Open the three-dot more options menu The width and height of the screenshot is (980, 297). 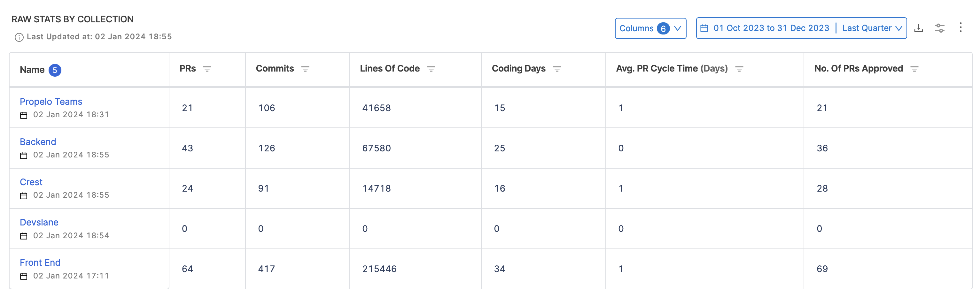tap(961, 27)
